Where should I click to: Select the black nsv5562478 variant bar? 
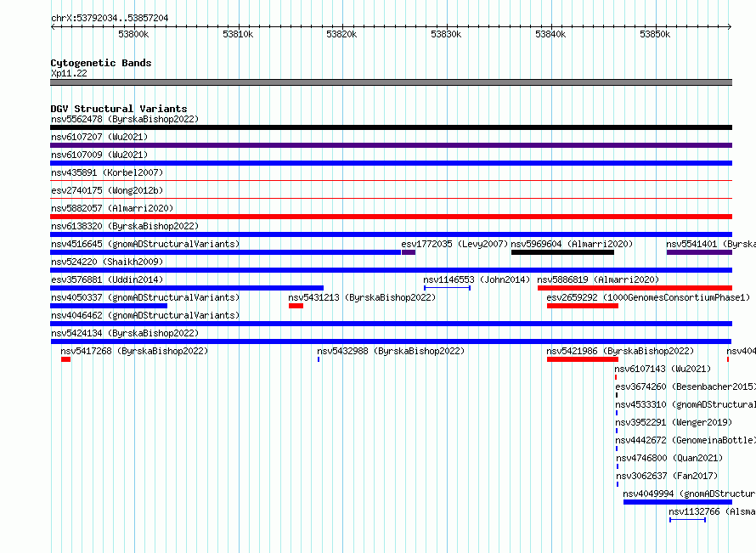[x=391, y=127]
